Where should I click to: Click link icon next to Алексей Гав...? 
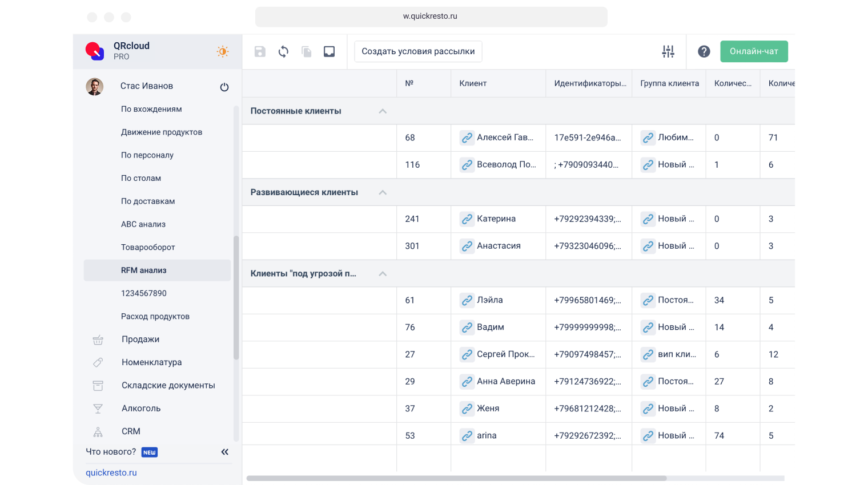[467, 138]
